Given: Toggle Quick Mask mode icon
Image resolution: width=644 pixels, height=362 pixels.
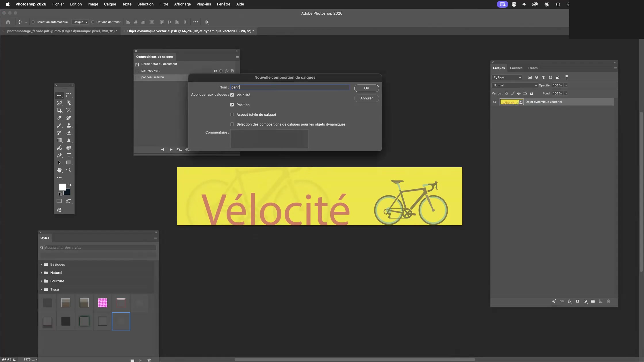Looking at the screenshot, I should 59,201.
